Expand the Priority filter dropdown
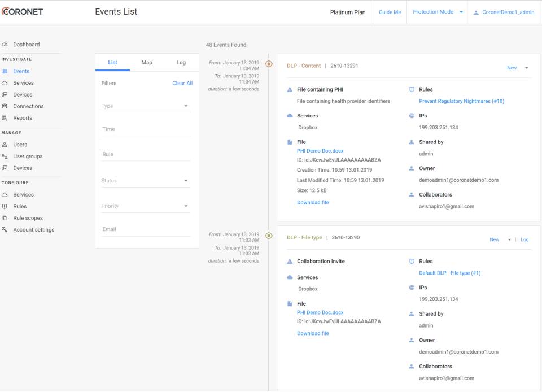Image resolution: width=542 pixels, height=392 pixels. point(146,206)
